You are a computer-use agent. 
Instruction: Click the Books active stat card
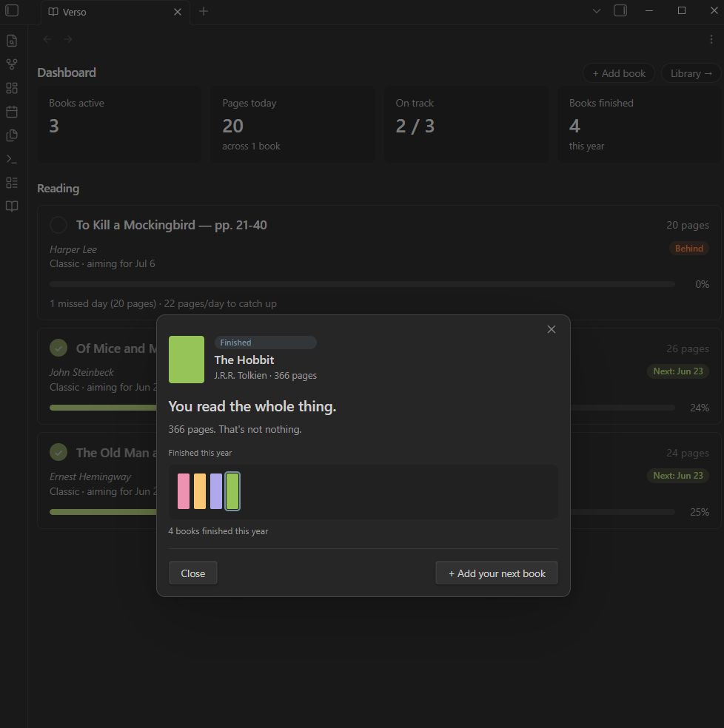click(119, 124)
